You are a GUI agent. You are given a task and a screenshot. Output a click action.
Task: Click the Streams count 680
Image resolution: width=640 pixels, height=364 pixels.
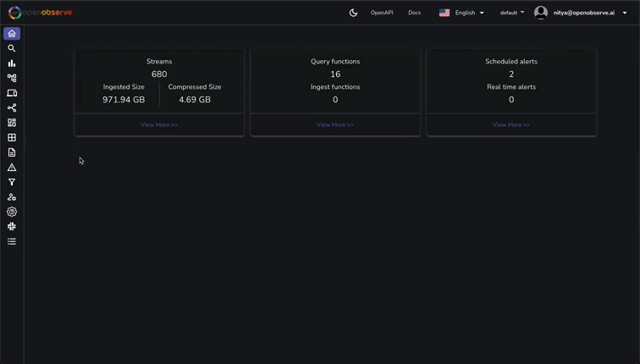[159, 74]
